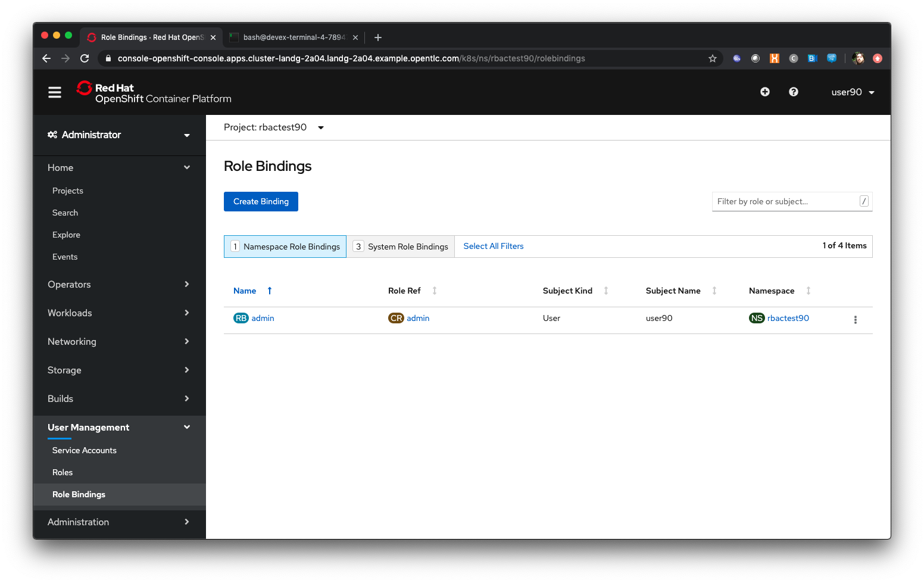Expand the Operators nav section

click(119, 285)
